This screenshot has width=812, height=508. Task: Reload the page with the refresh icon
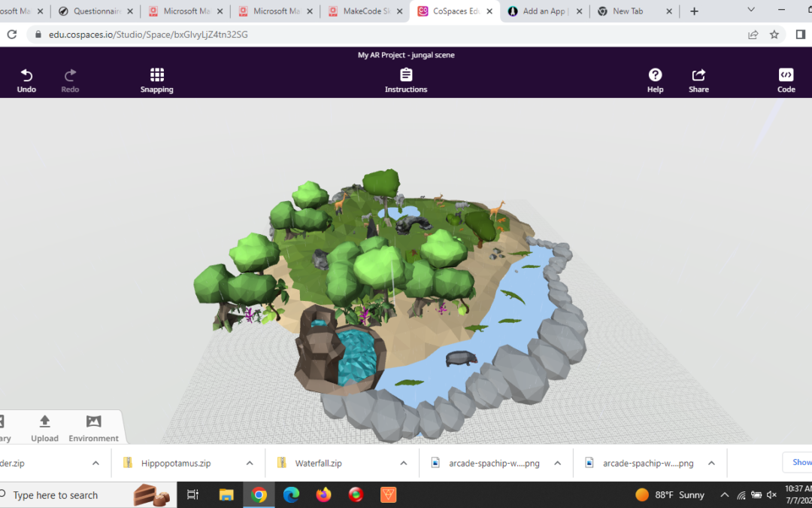(12, 34)
